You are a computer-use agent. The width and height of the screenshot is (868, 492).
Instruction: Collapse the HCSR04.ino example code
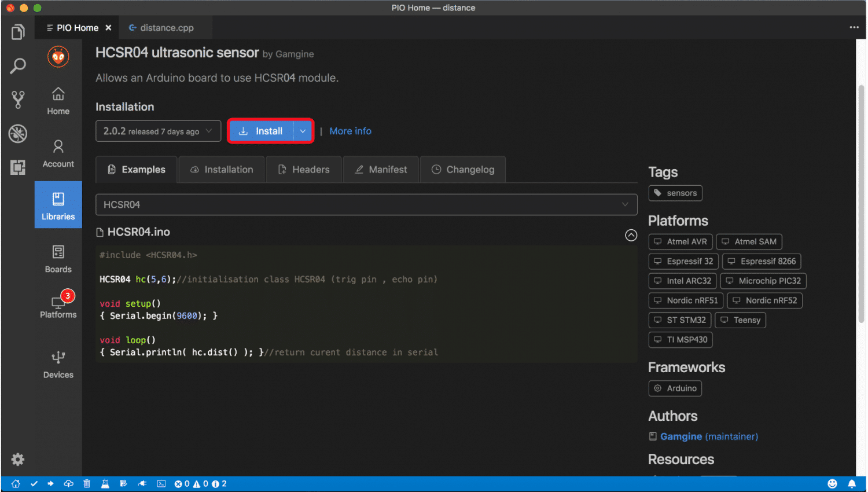click(x=631, y=235)
